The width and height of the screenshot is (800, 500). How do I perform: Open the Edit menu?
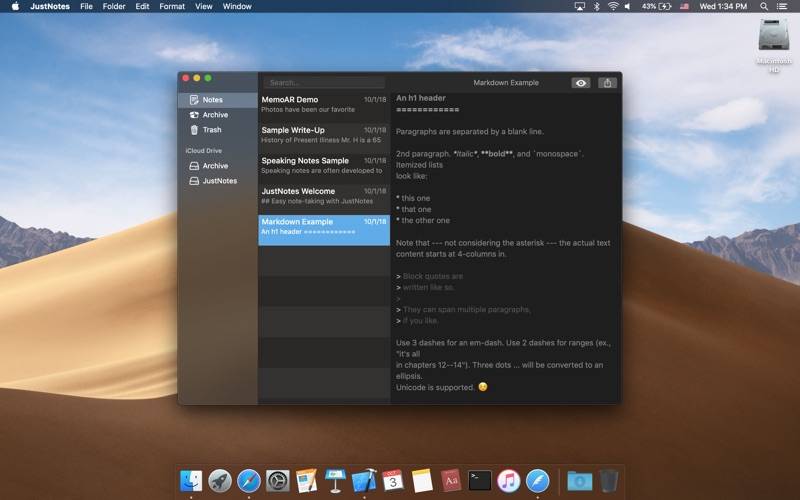[142, 6]
